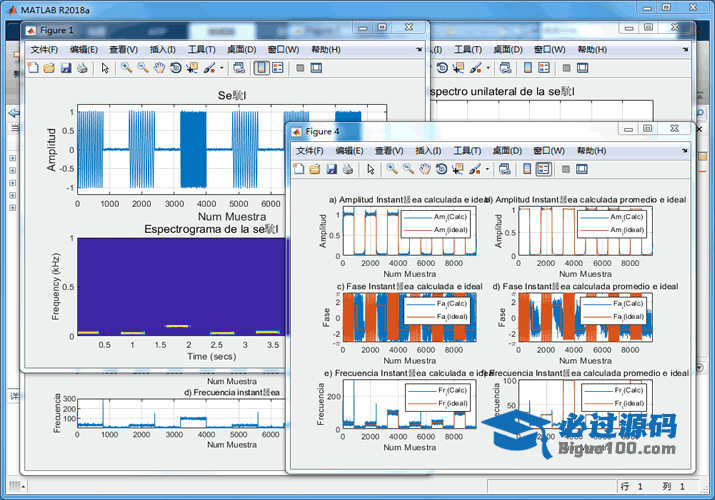715x500 pixels.
Task: Save figure icon in Figure 1 toolbar
Action: (66, 68)
